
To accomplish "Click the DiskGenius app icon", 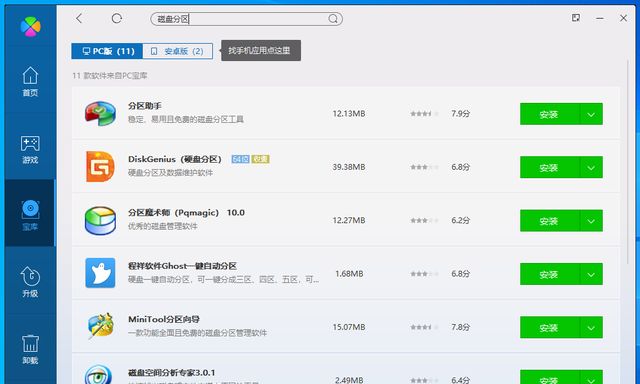I will pos(100,166).
